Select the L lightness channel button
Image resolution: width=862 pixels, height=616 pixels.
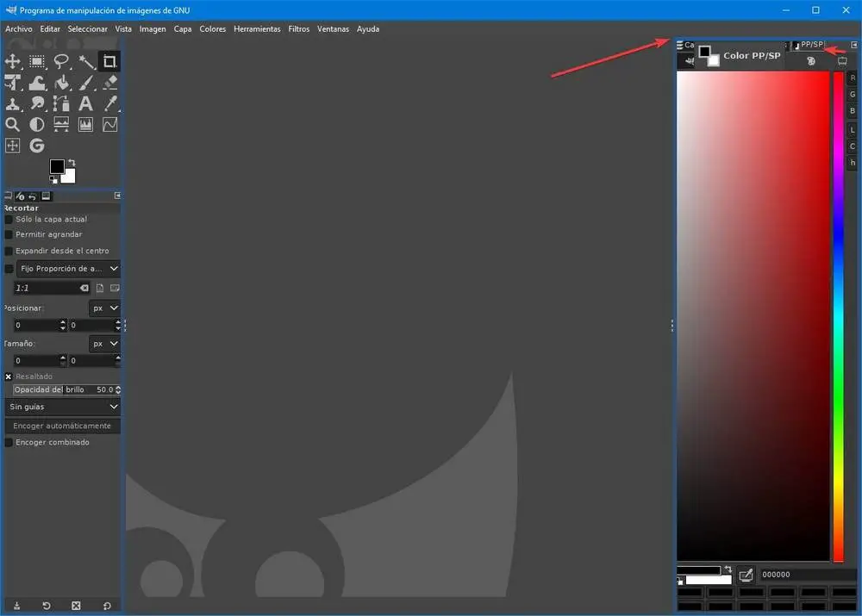point(853,130)
